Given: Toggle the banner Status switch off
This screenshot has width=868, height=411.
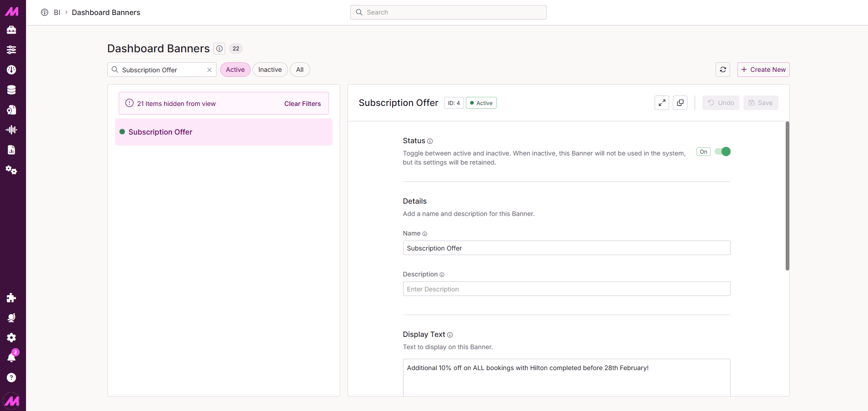Looking at the screenshot, I should (x=722, y=152).
